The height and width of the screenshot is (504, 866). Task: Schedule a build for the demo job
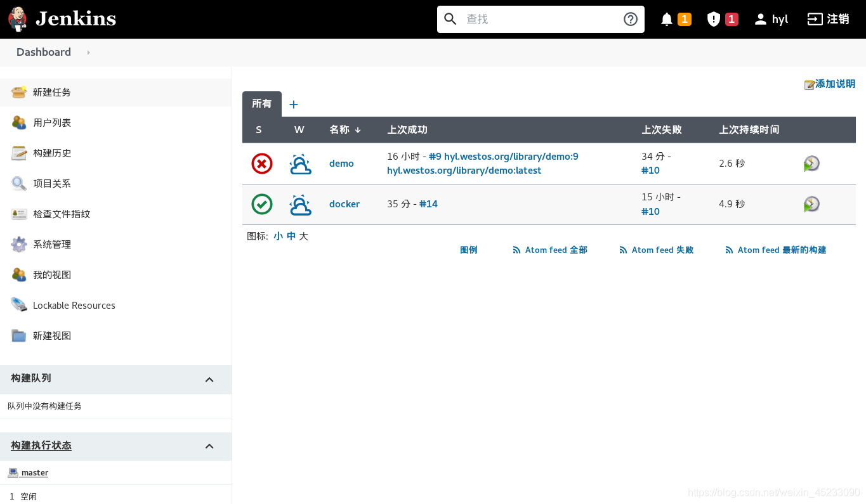[x=811, y=164]
